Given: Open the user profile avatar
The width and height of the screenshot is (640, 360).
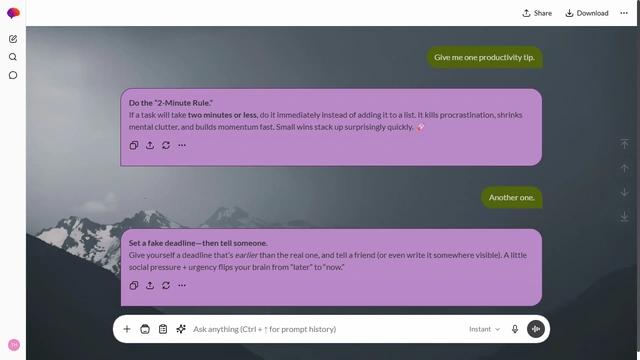Looking at the screenshot, I should [x=14, y=345].
